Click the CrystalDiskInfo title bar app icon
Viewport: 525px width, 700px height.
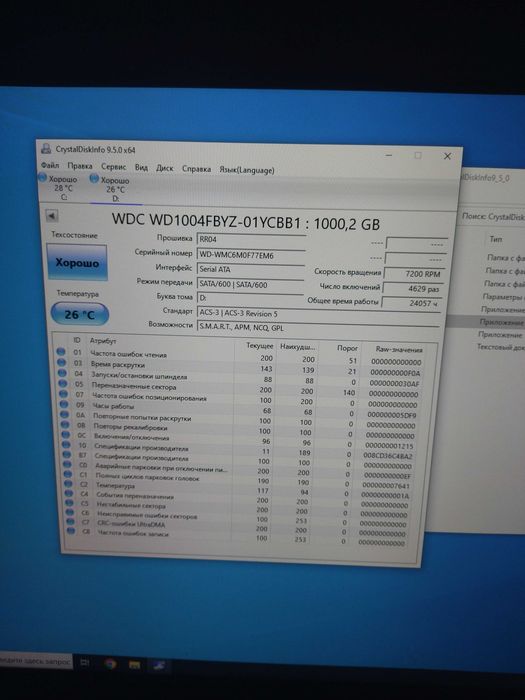(x=46, y=149)
